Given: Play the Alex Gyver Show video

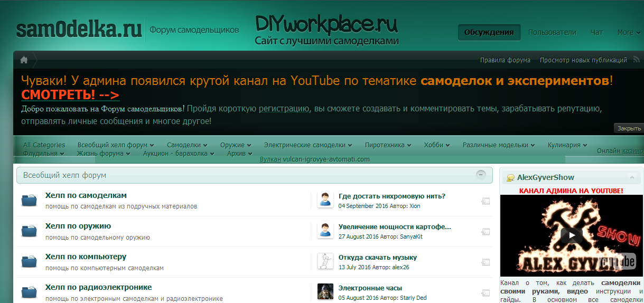Looking at the screenshot, I should [572, 235].
